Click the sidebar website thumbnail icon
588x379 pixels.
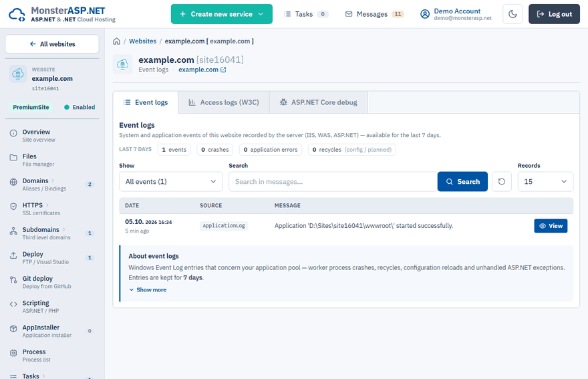[18, 74]
